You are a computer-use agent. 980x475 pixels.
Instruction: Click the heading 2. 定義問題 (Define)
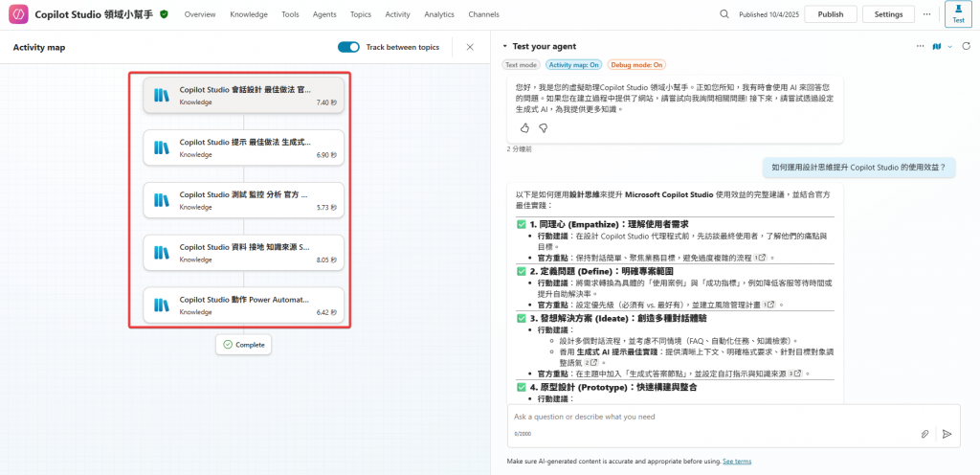tap(601, 271)
